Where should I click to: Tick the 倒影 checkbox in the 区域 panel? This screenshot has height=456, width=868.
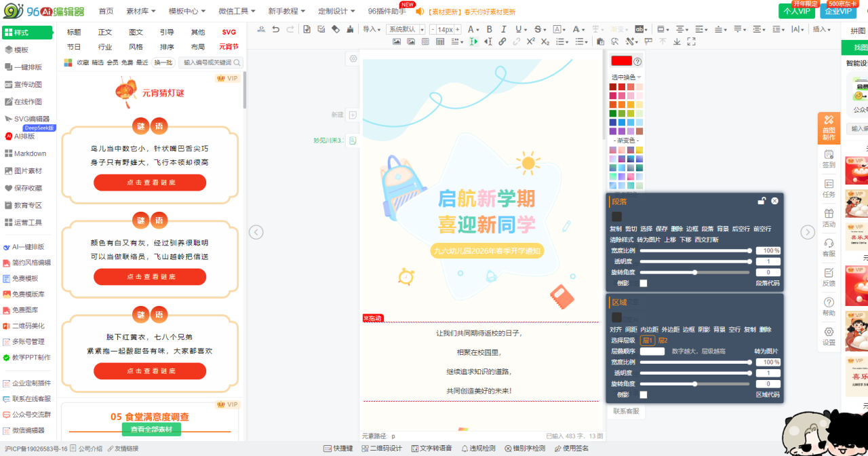click(x=644, y=394)
